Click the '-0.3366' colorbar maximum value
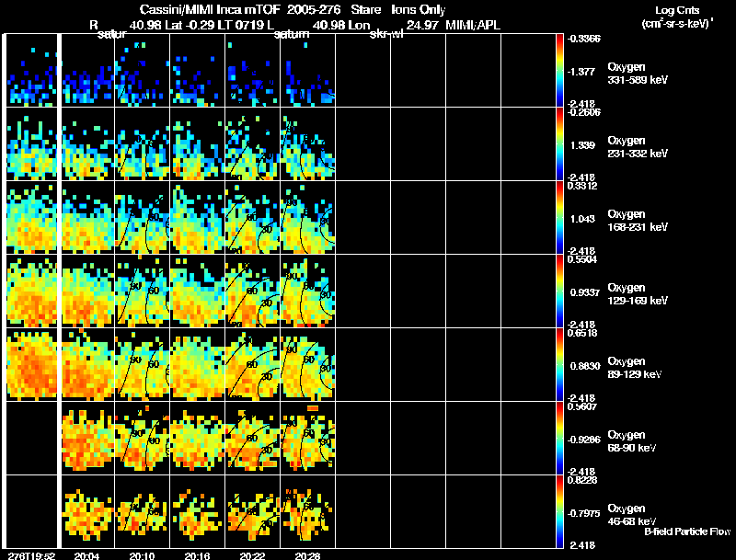Viewport: 736px width, 560px height. 584,39
